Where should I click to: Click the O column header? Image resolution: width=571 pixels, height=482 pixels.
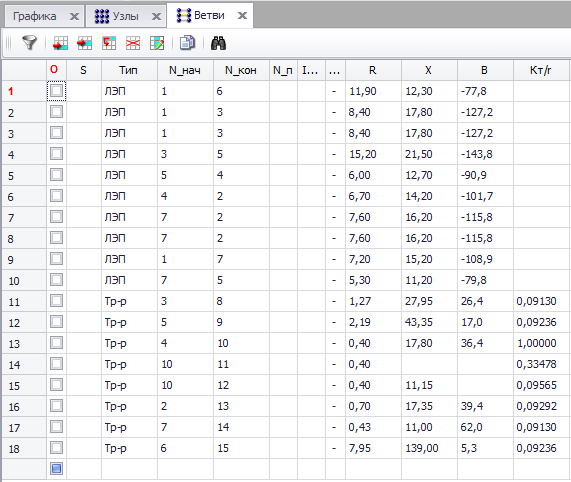56,70
